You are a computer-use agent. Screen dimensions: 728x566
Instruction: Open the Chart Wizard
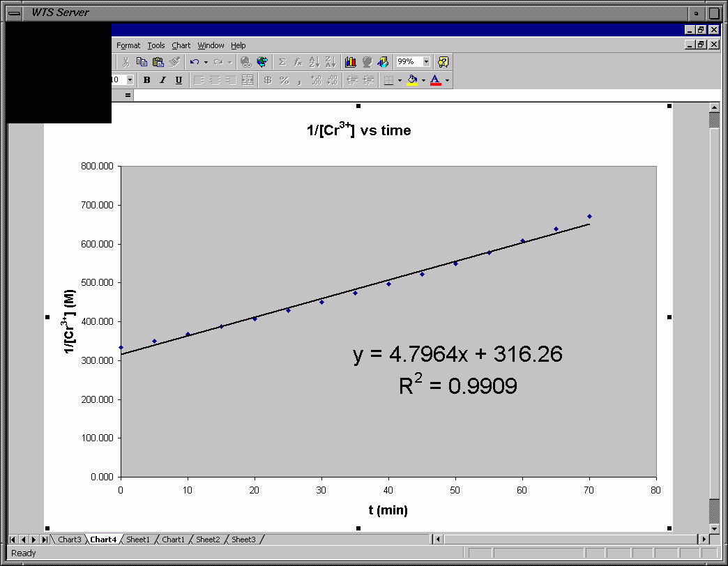click(x=350, y=62)
